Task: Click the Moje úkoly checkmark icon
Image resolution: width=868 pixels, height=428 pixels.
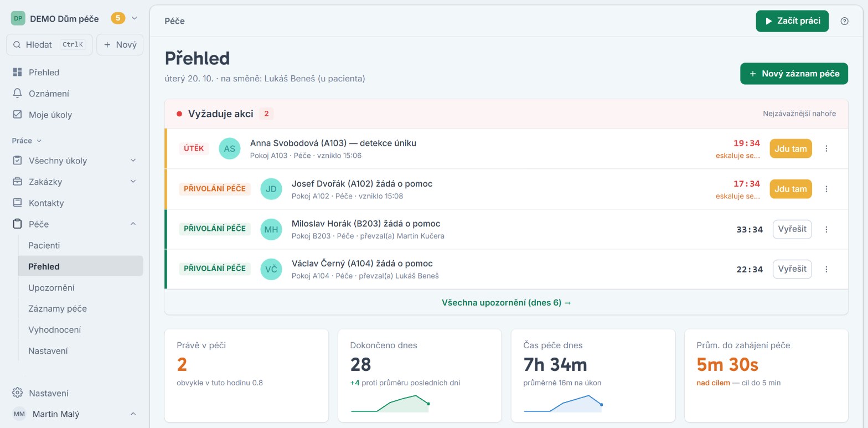Action: 17,115
